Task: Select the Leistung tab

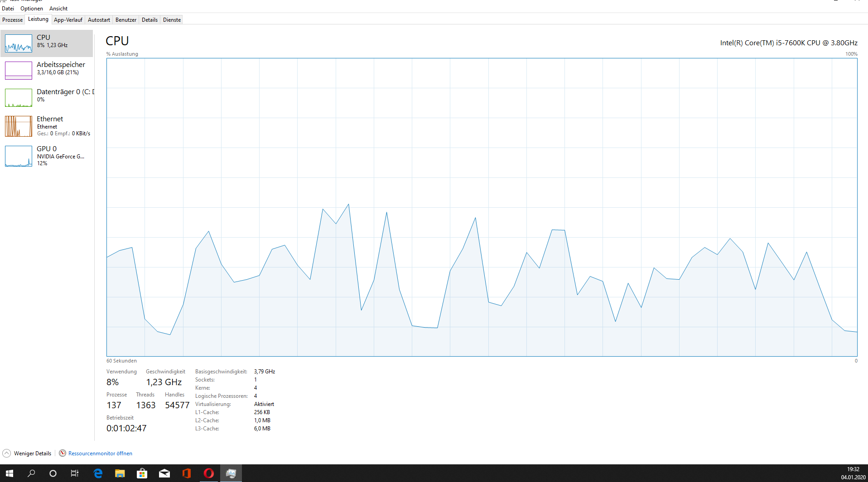Action: click(x=38, y=19)
